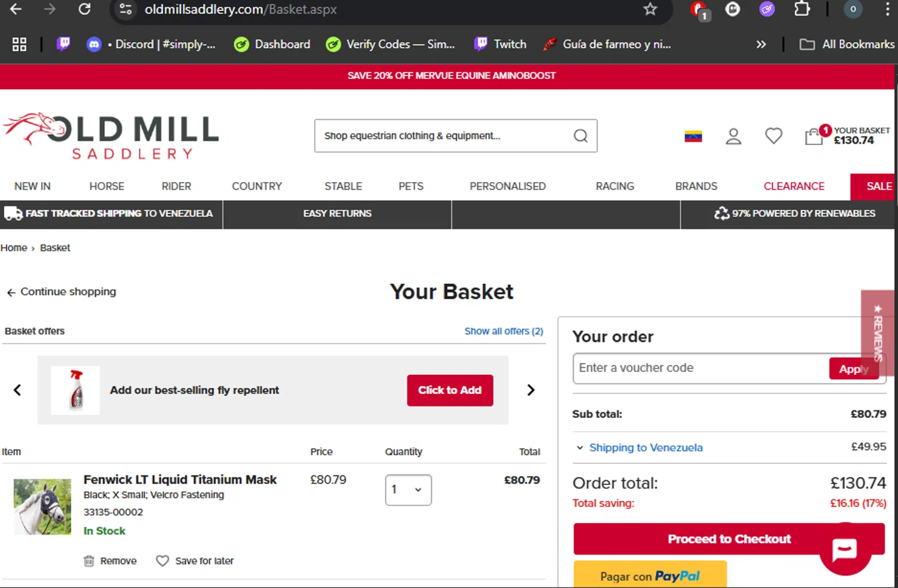Open the PETS menu
Screen dimensions: 898x588
tap(411, 186)
